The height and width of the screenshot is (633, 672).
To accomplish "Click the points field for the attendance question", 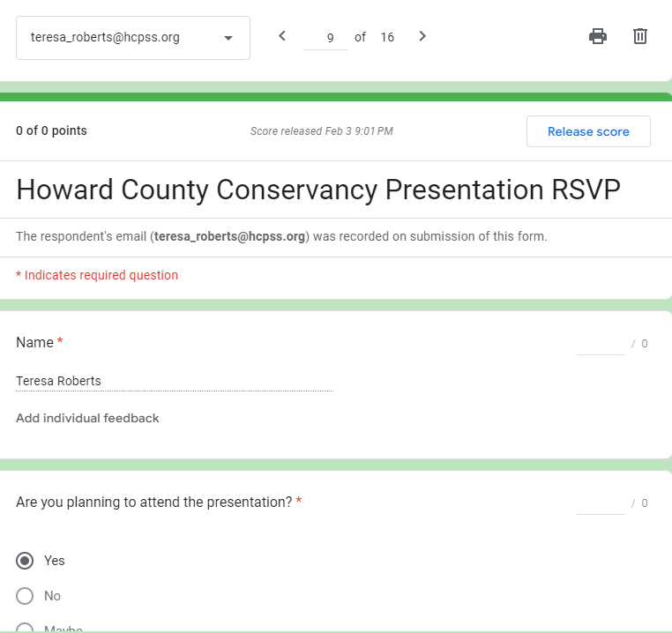I will click(x=601, y=503).
